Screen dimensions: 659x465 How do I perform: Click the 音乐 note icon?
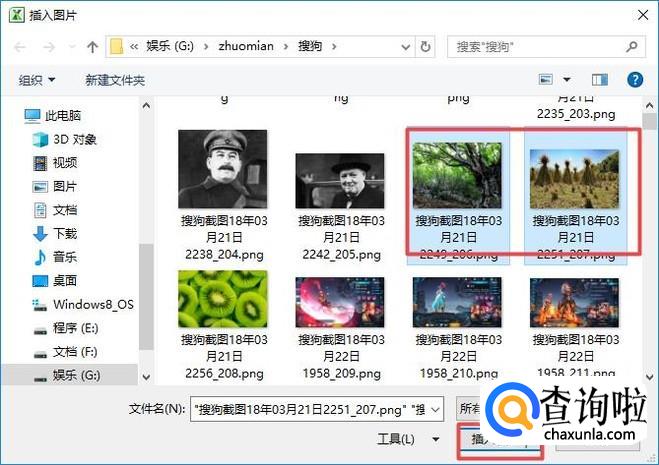pyautogui.click(x=40, y=257)
